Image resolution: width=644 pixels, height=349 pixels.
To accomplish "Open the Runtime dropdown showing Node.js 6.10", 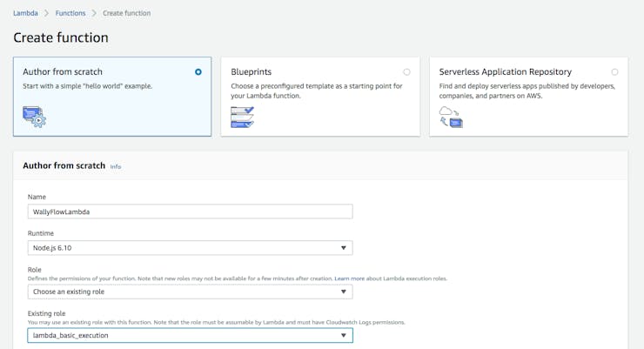I will (191, 248).
